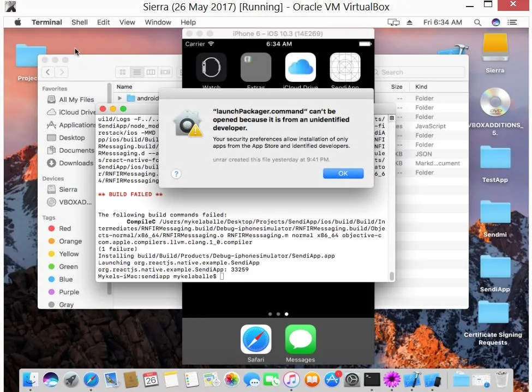Open the Apple menu
The image size is (532, 392).
[x=18, y=22]
